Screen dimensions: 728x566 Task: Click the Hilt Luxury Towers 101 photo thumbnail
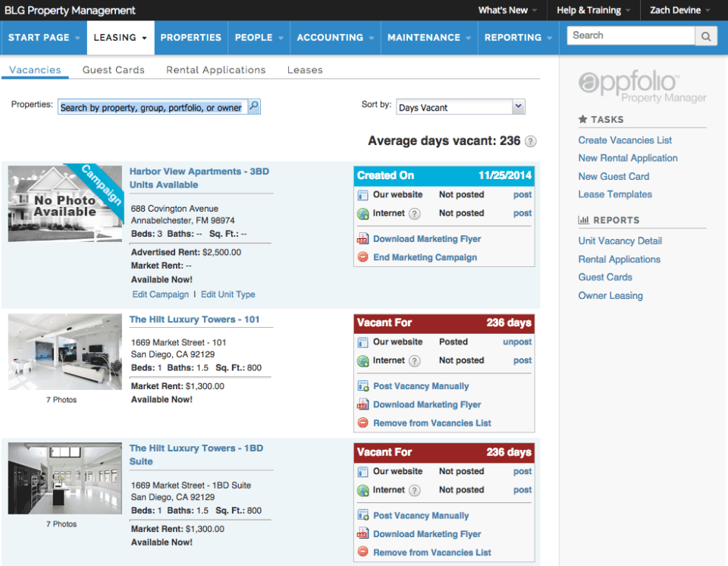[x=64, y=352]
